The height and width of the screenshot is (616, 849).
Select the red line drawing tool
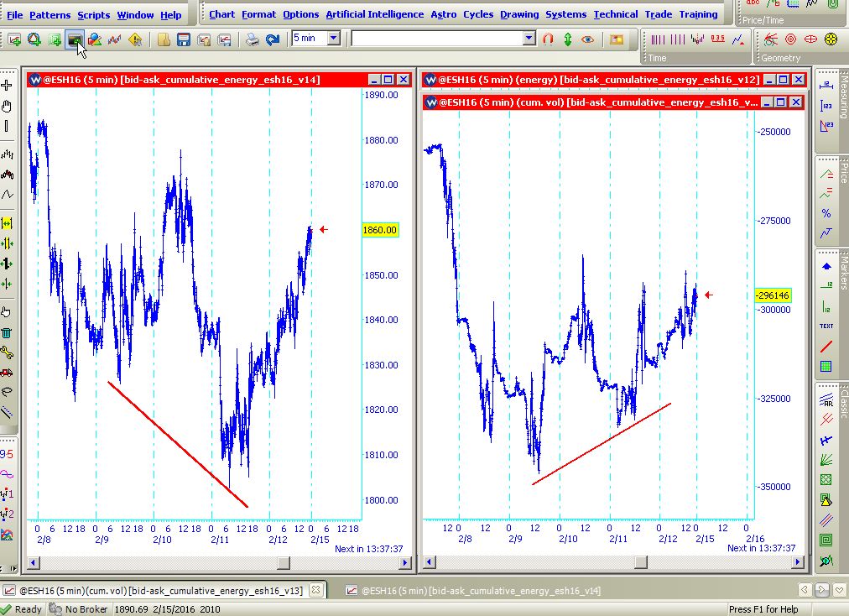point(826,346)
